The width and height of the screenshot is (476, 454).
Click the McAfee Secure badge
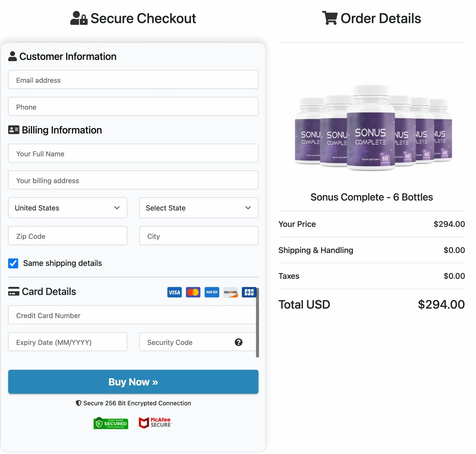tap(155, 423)
